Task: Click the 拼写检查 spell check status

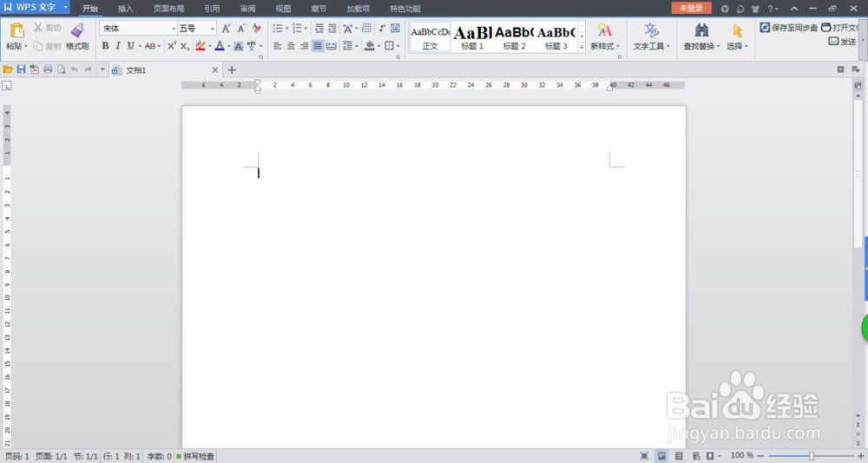Action: [x=195, y=456]
